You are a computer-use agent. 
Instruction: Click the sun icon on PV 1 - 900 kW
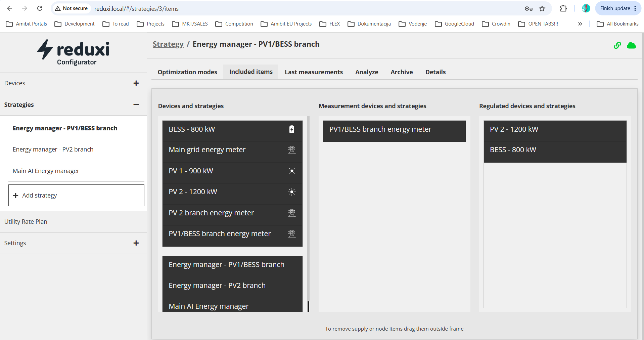click(x=292, y=171)
